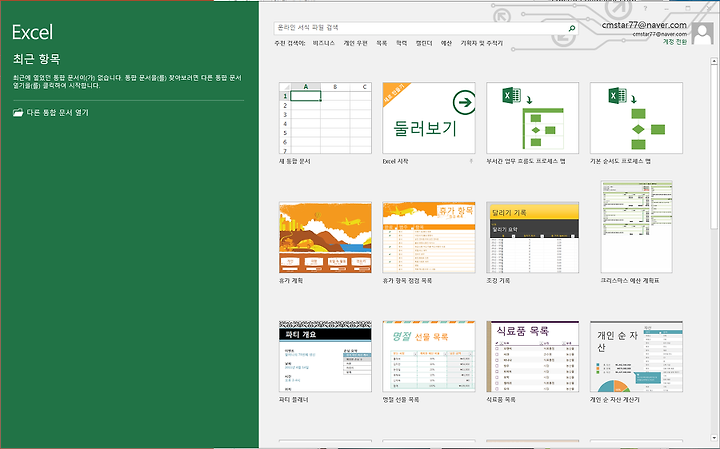
Task: Select the 목록 suggested search
Action: point(382,43)
